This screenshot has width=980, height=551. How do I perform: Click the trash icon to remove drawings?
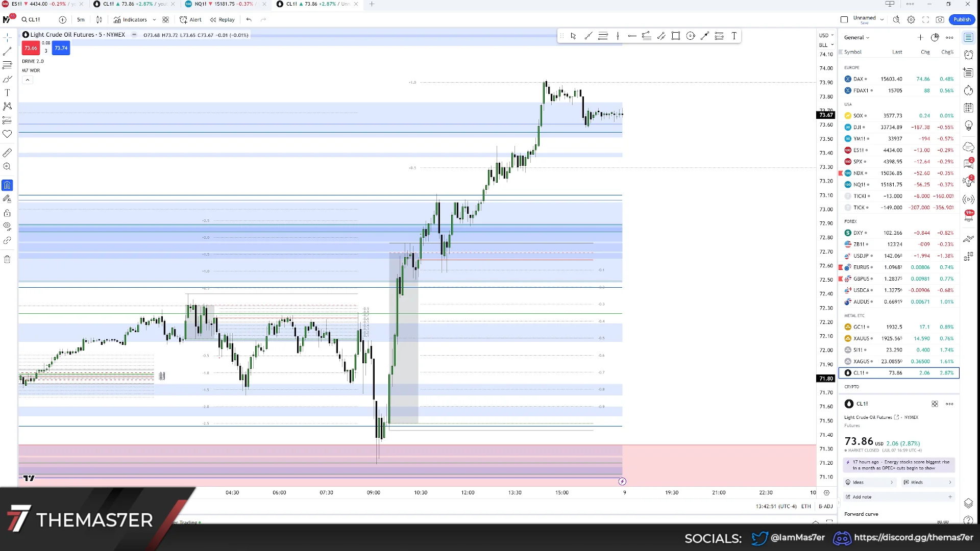pyautogui.click(x=7, y=259)
